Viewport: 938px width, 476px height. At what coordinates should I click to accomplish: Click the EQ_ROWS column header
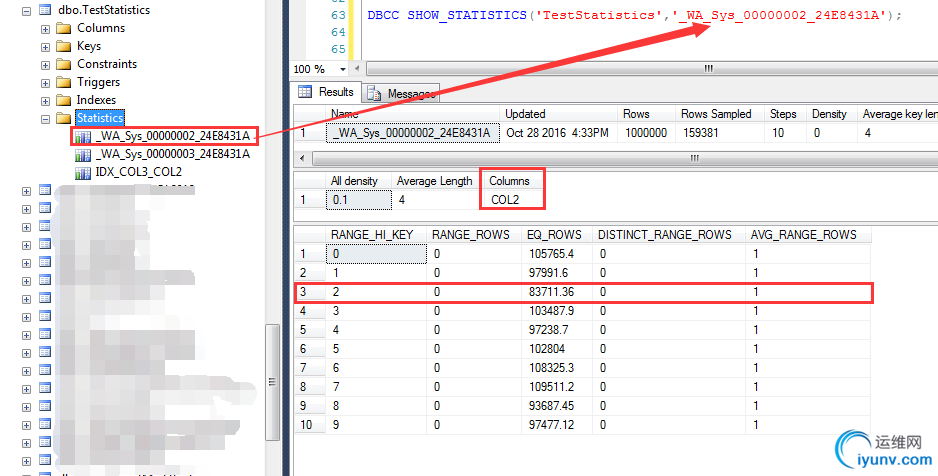point(557,234)
